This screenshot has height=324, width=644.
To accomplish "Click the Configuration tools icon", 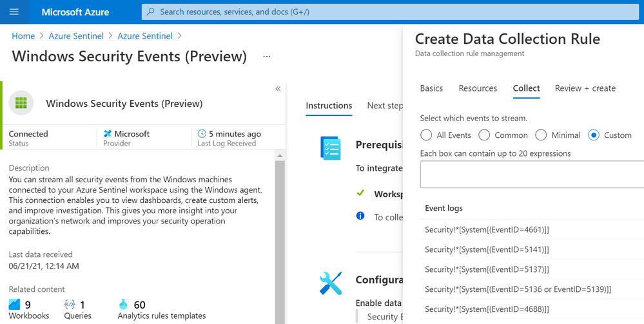I will (x=331, y=283).
